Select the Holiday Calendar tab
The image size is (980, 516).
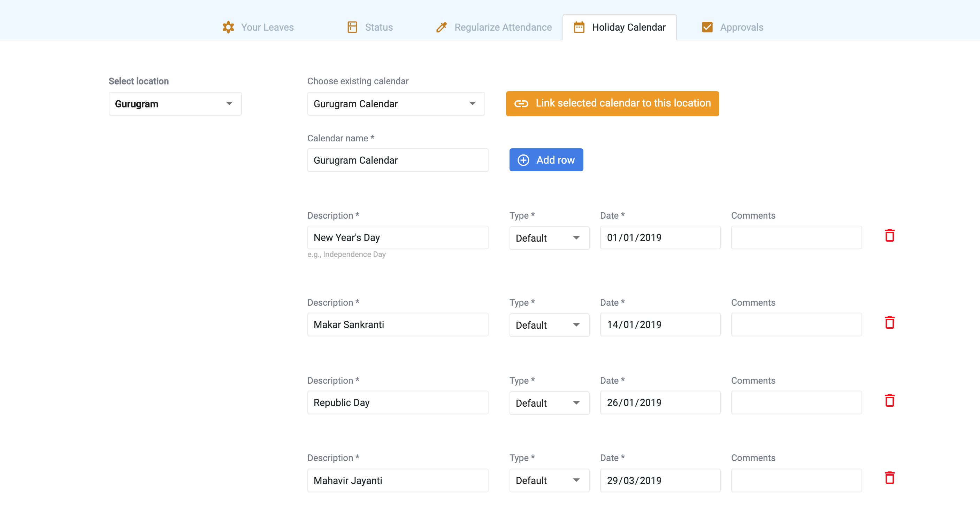[619, 28]
